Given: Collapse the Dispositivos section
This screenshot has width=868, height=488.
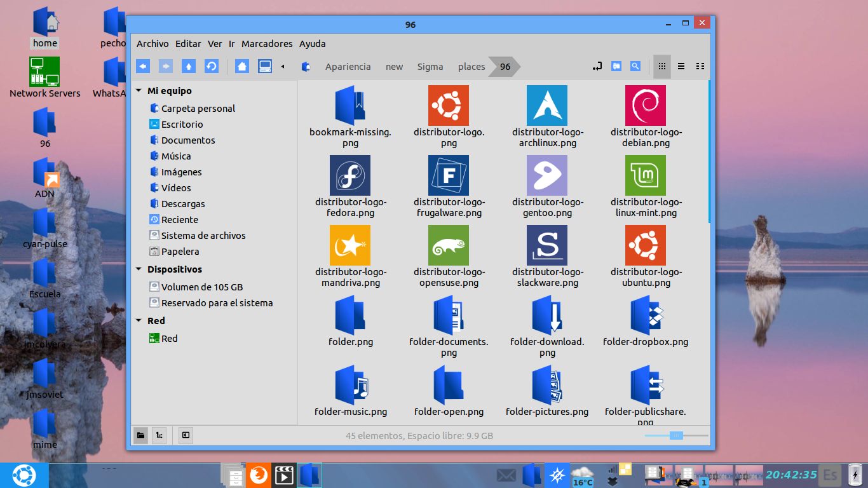Looking at the screenshot, I should (139, 269).
